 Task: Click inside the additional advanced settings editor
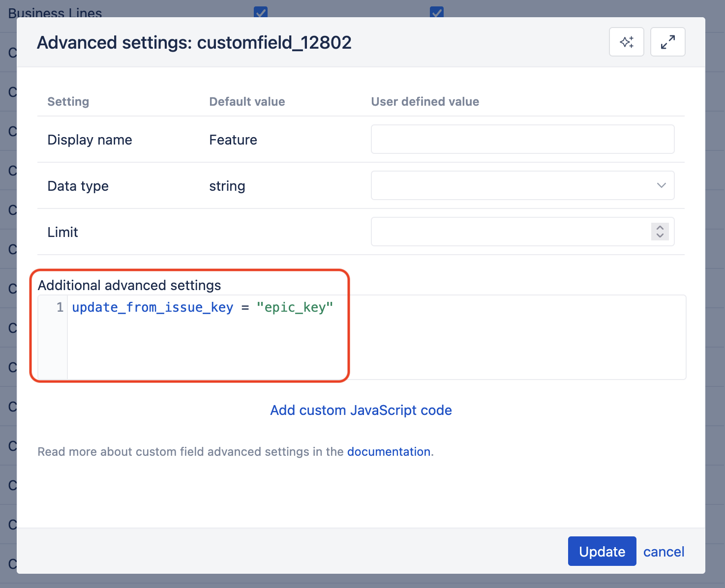[x=376, y=337]
